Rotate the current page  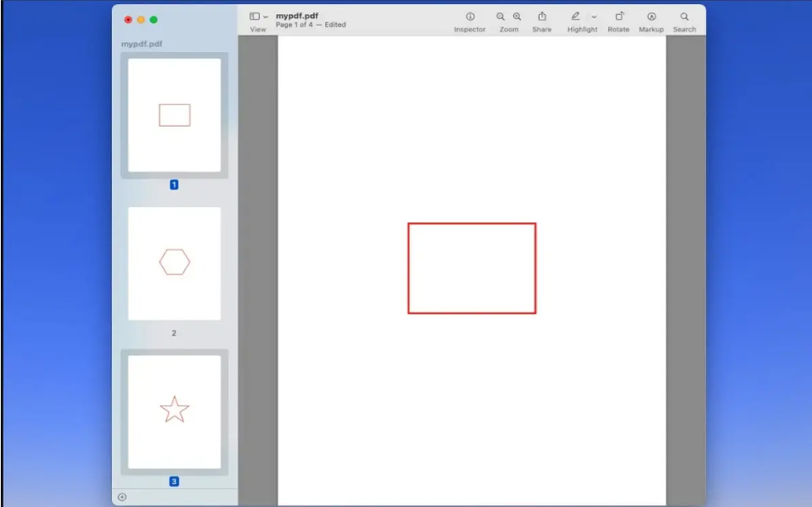point(617,17)
